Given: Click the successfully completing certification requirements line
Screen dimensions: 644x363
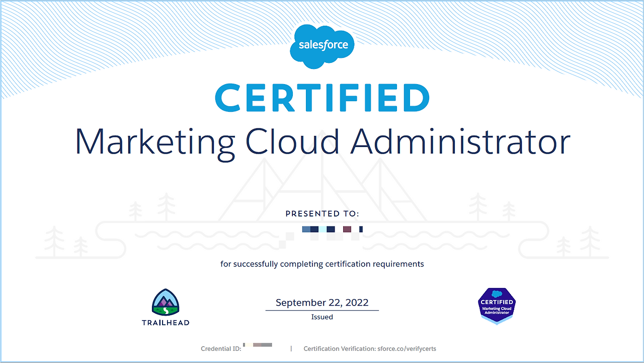Looking at the screenshot, I should click(322, 264).
